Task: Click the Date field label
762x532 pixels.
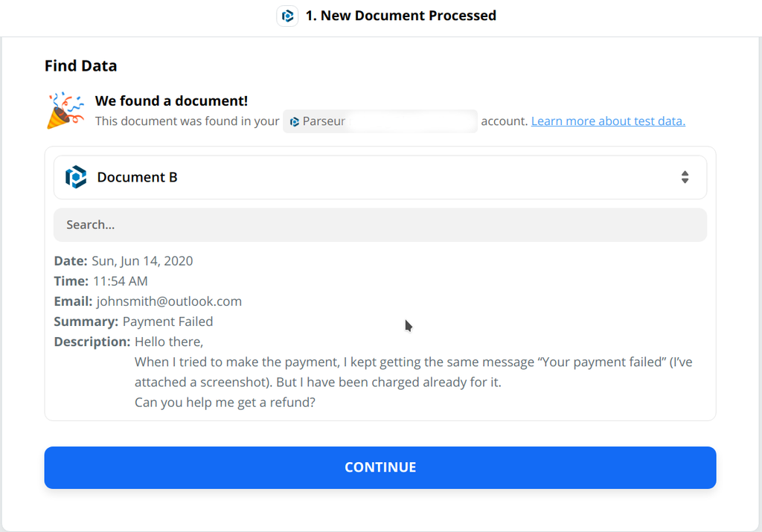Action: (71, 261)
